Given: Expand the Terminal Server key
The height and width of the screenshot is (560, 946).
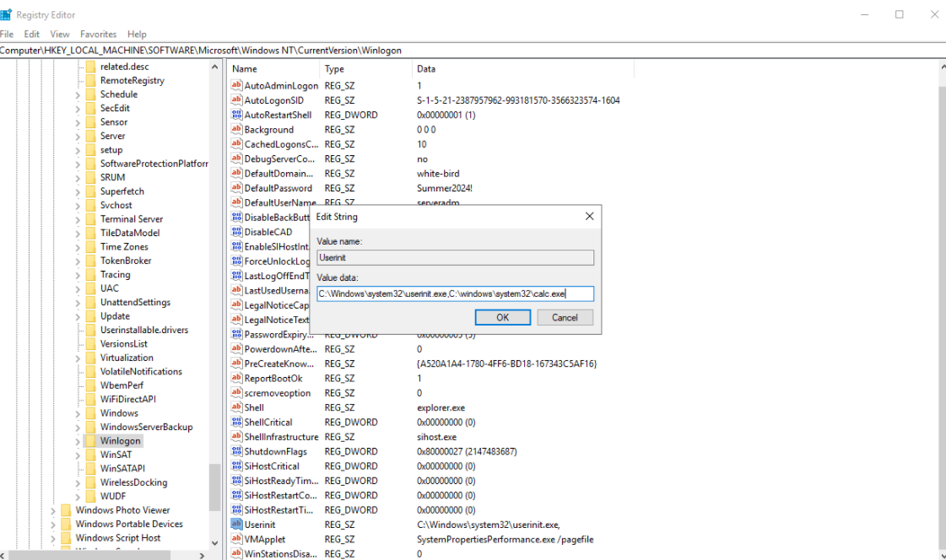Looking at the screenshot, I should [x=78, y=219].
